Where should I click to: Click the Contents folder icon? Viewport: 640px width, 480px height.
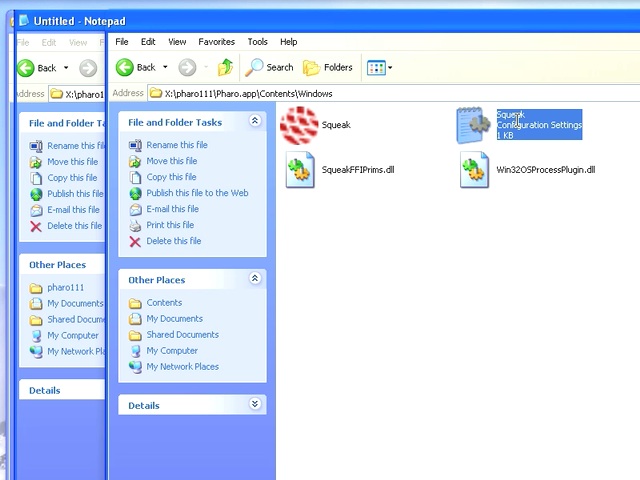(x=135, y=303)
